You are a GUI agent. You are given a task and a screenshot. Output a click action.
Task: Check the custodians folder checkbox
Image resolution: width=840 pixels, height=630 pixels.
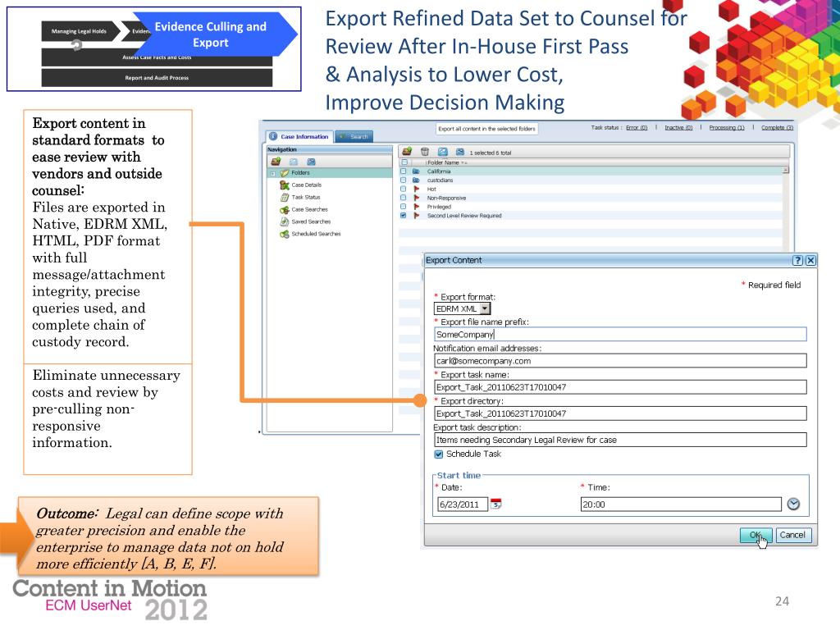[404, 180]
